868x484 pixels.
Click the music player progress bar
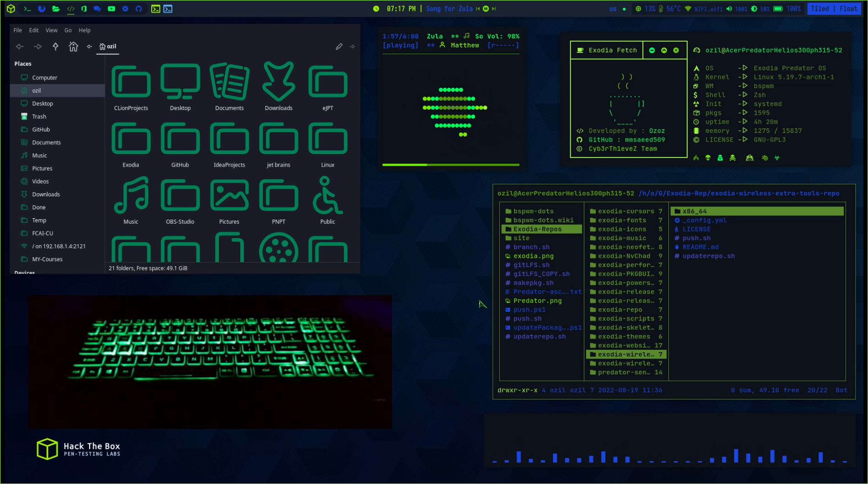pyautogui.click(x=451, y=164)
